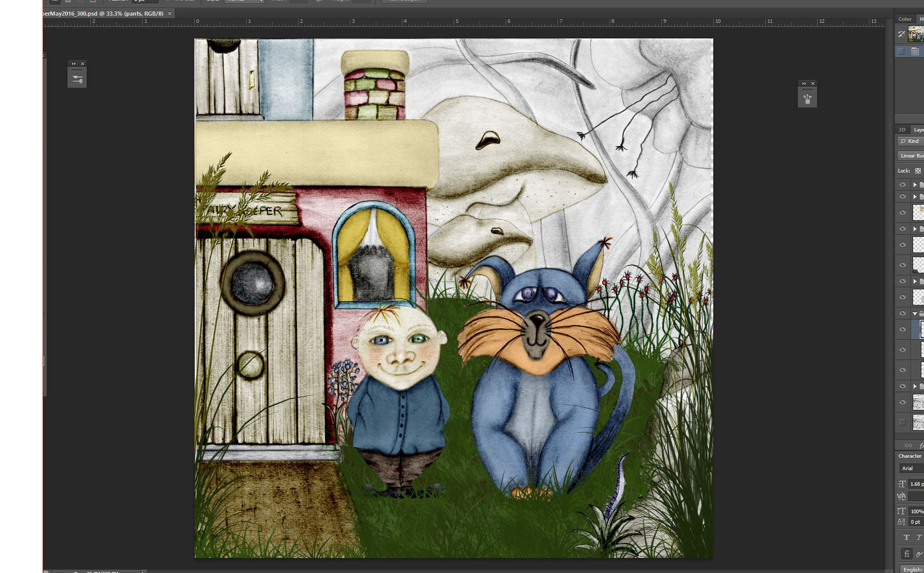The image size is (924, 573).
Task: Click the kerning value field
Action: (916, 497)
